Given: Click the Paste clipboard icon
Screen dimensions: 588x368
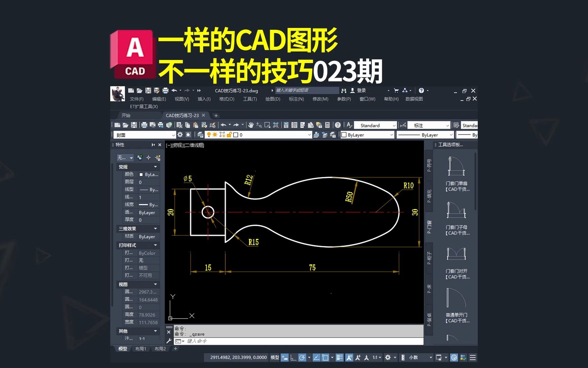Looking at the screenshot, I should [196, 125].
